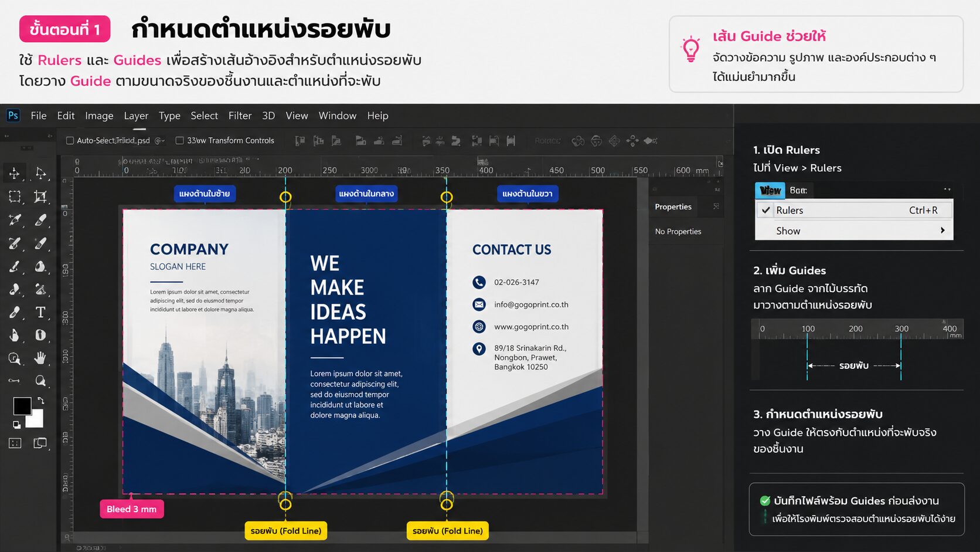
Task: Open the Auto-Select target dropdown
Action: [159, 141]
